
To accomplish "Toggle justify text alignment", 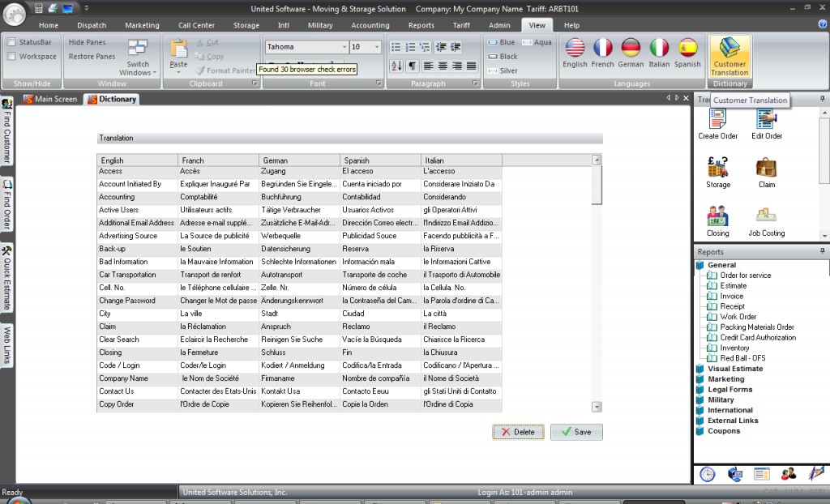I will 471,66.
